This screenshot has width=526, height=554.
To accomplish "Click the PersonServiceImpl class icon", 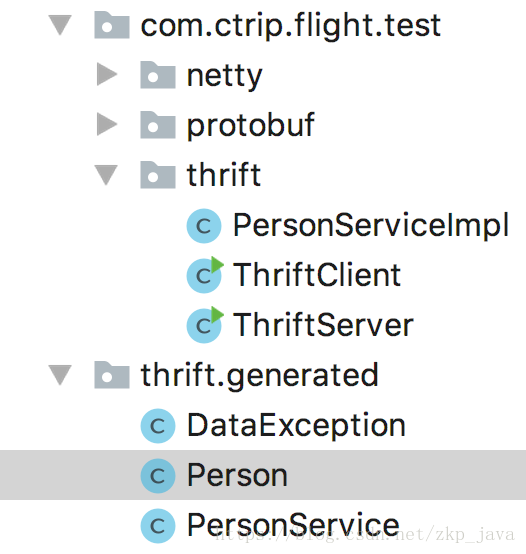I will click(204, 226).
